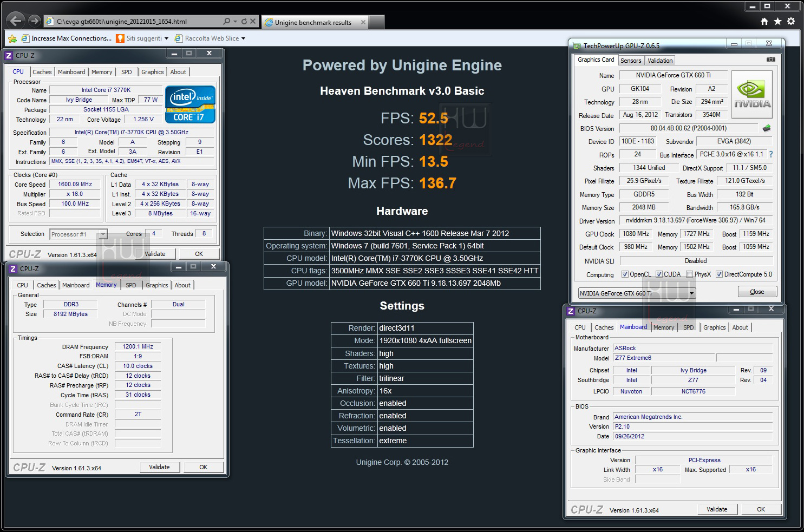
Task: Click the browser forward arrow button
Action: click(x=35, y=21)
